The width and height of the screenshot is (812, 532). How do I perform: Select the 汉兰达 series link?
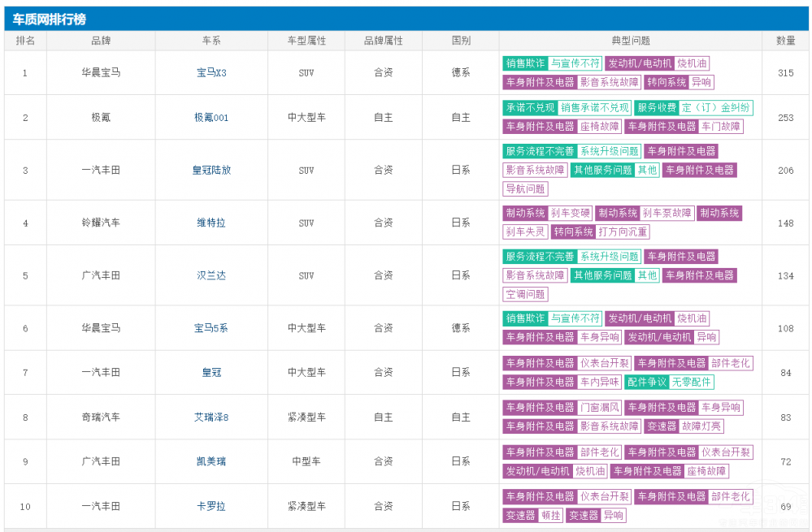coord(211,275)
